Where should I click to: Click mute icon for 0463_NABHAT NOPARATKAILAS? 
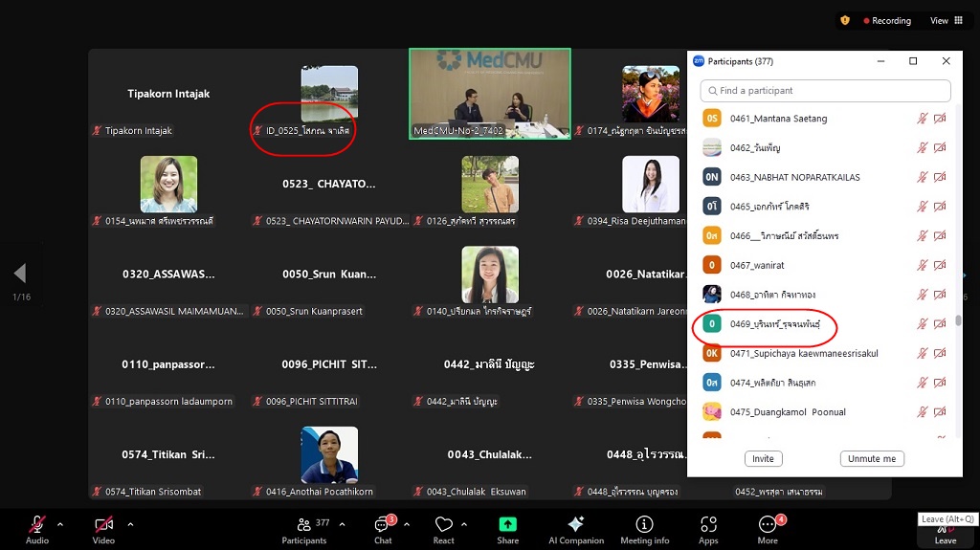coord(922,177)
